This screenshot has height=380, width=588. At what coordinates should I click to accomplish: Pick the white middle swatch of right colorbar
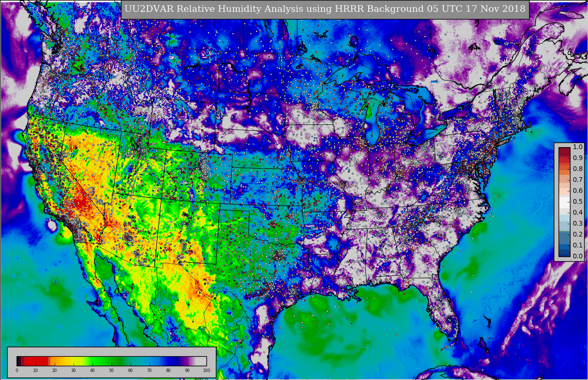click(564, 202)
